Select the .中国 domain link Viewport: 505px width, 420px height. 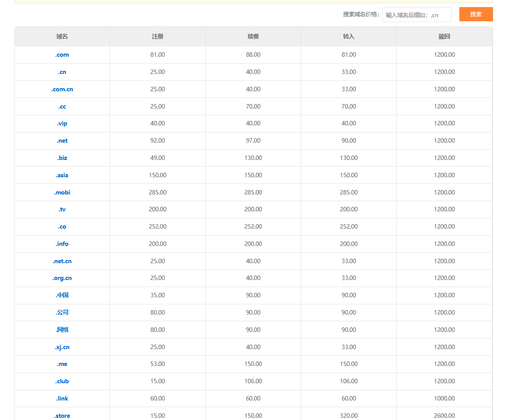pos(62,295)
